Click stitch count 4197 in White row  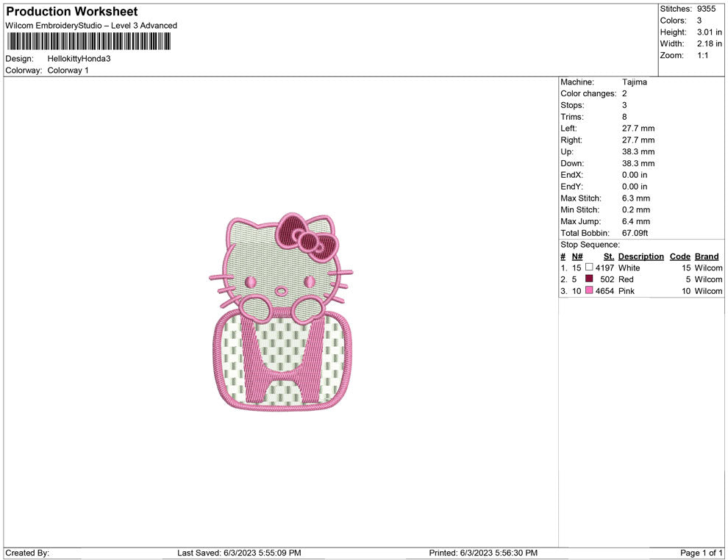(x=605, y=268)
